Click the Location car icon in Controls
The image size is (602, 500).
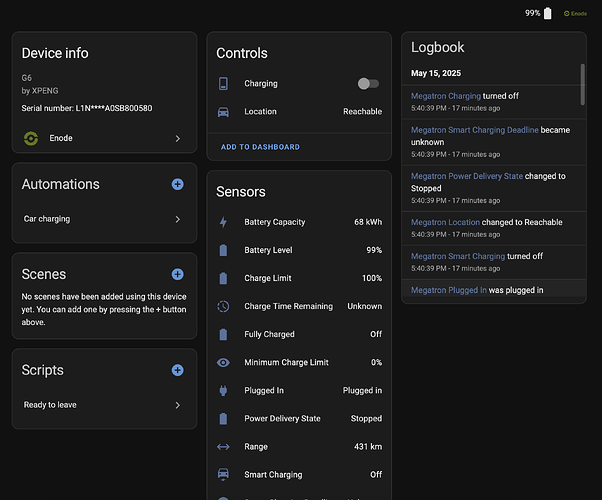click(x=223, y=112)
